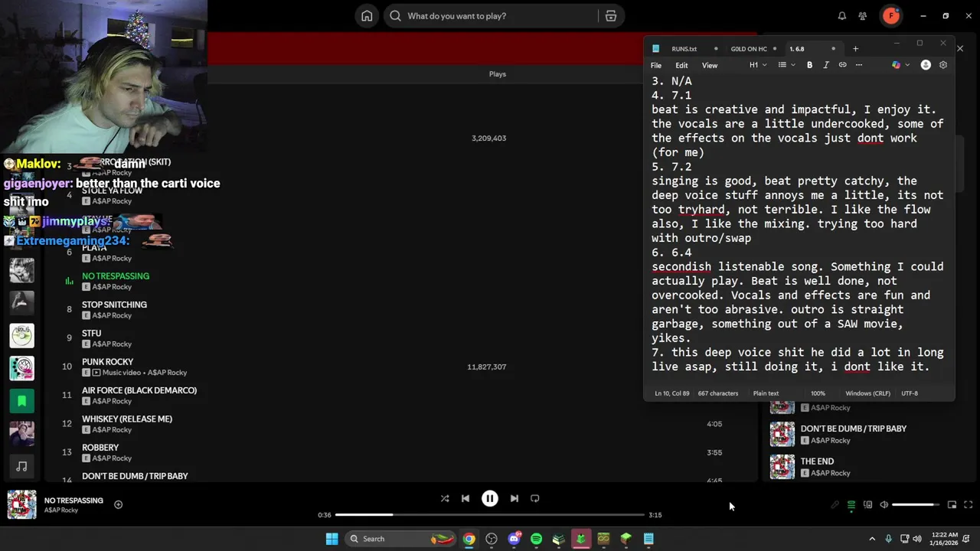Click the taskbar Search box
The image size is (980, 551).
click(x=400, y=539)
